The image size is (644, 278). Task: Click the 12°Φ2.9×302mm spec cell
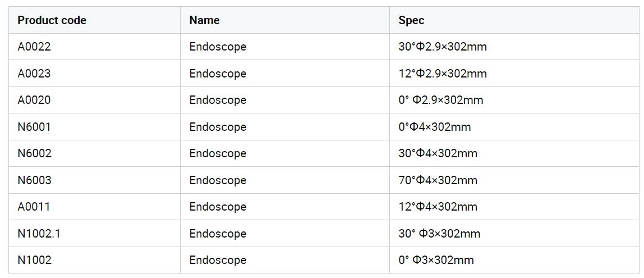click(x=514, y=74)
